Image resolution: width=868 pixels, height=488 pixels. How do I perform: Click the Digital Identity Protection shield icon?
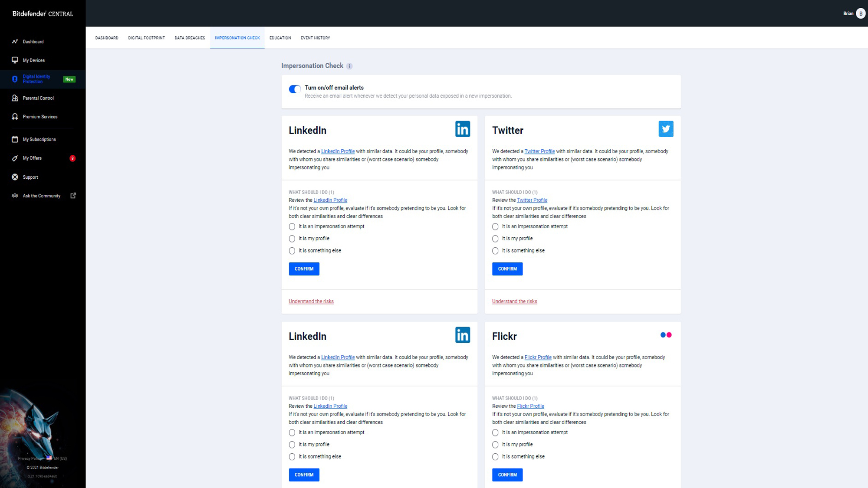15,79
